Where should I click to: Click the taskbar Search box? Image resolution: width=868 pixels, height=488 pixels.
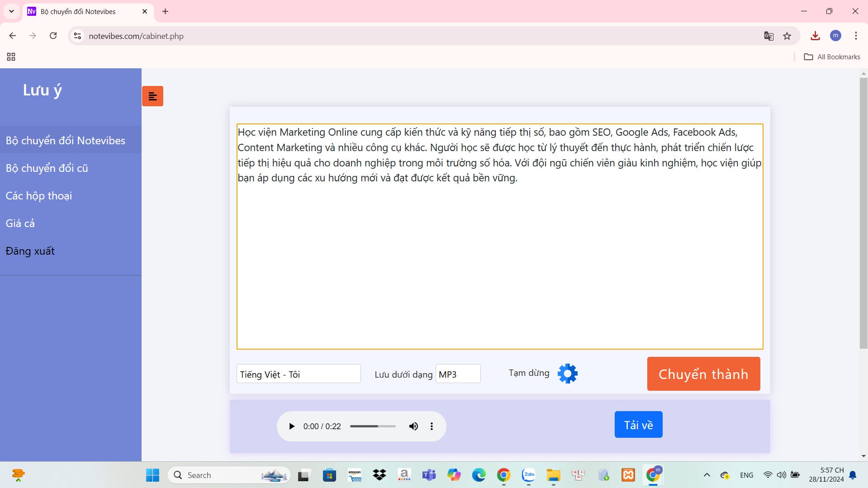[x=229, y=475]
